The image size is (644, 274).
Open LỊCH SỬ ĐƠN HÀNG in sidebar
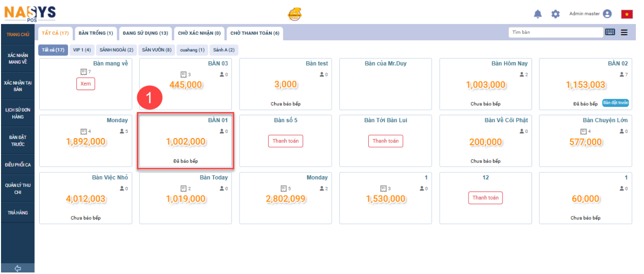(x=18, y=113)
